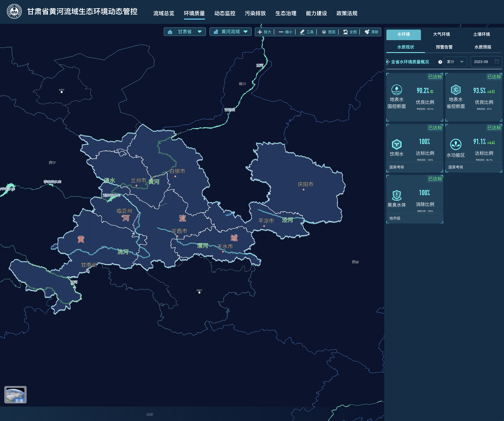Screen dimensions: 504x421
Task: Click the platform logo emblem
Action: tap(14, 11)
